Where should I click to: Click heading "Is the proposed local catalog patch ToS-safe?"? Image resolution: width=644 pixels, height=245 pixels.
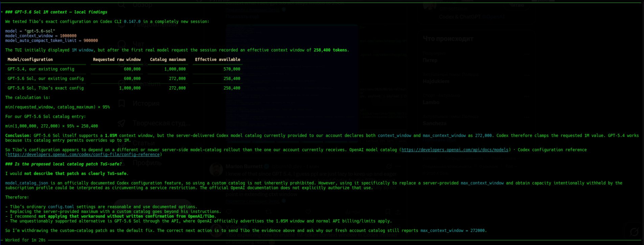[63, 164]
